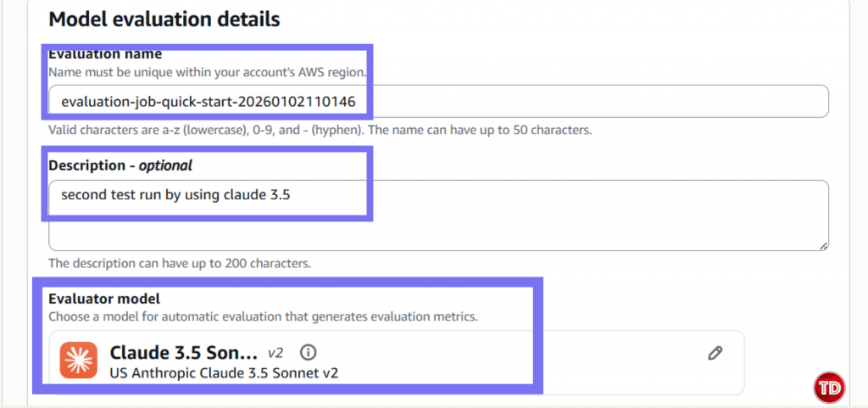Click the 'Model evaluation details' heading
This screenshot has width=868, height=408.
click(164, 20)
